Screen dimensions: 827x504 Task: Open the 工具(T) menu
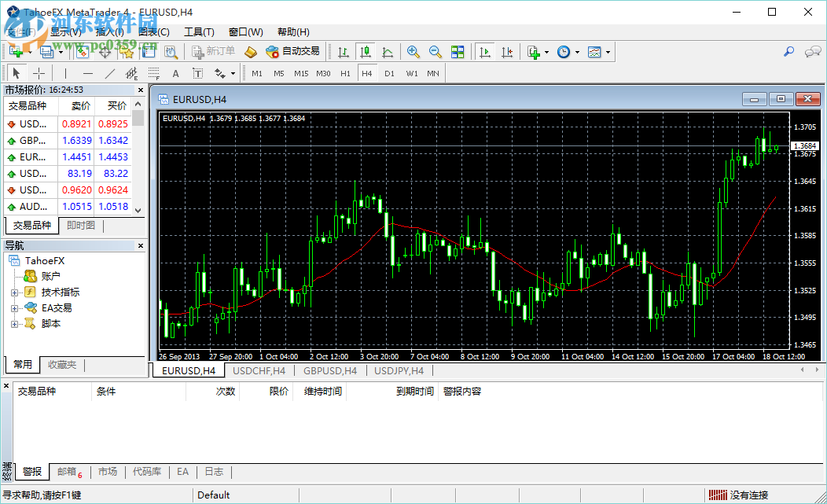tap(199, 32)
